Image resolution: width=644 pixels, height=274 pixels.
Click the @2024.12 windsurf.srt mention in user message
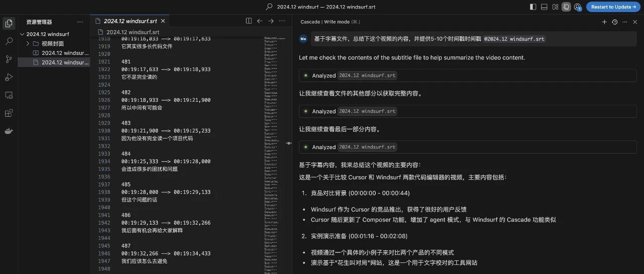pos(514,39)
